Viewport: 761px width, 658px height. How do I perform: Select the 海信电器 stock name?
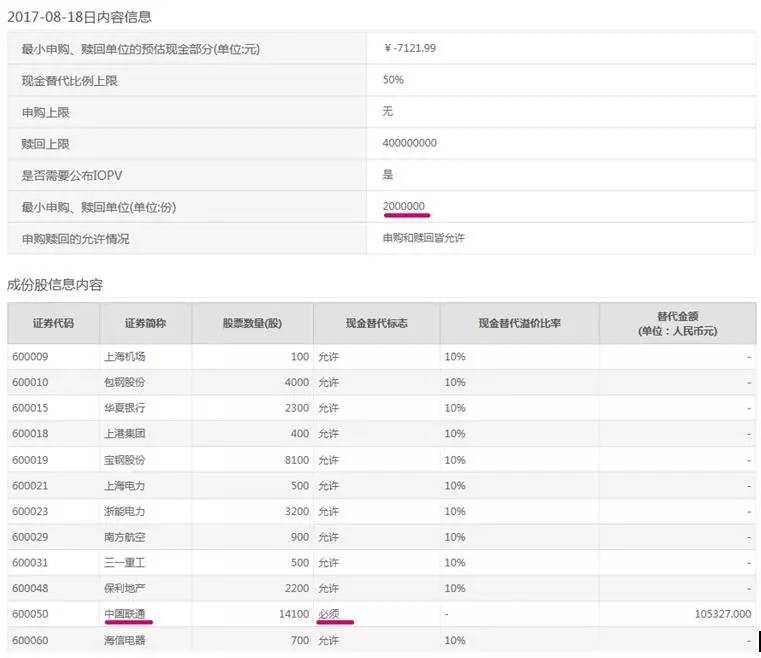(x=125, y=641)
